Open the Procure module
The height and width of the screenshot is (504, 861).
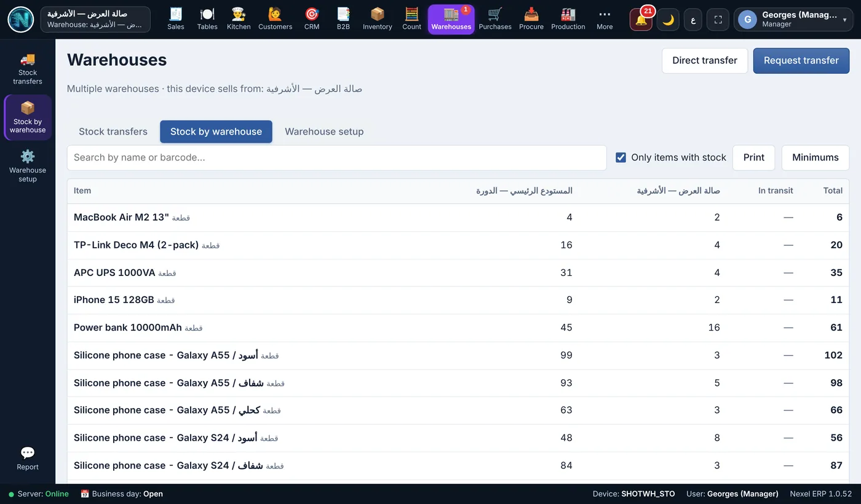tap(531, 19)
